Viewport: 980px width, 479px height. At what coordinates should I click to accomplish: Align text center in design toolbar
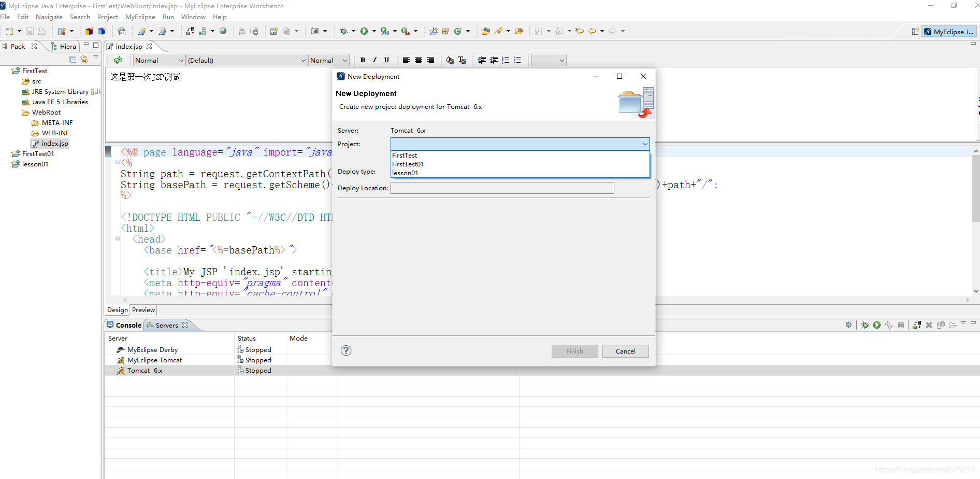419,60
